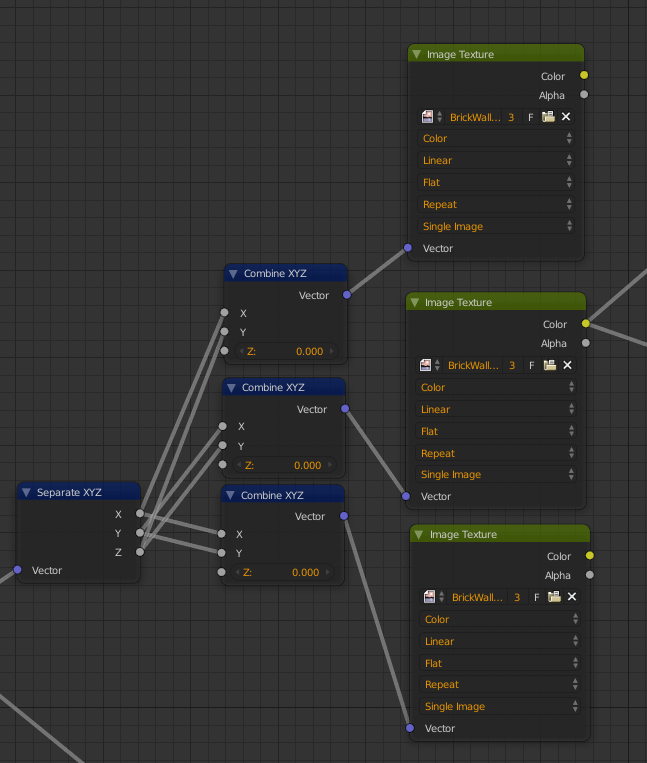The image size is (647, 763).
Task: Unlink image with X in bottom Image Texture node
Action: (572, 597)
